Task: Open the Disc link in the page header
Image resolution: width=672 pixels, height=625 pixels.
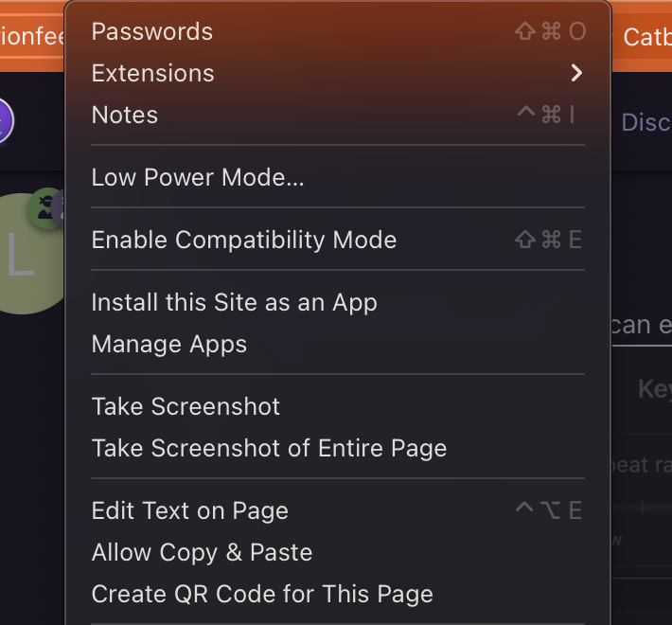Action: 645,122
